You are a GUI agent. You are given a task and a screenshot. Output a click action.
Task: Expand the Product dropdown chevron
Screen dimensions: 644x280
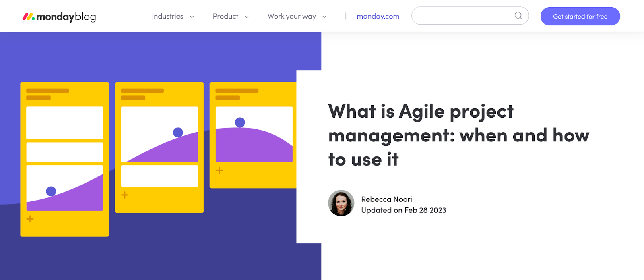click(247, 17)
